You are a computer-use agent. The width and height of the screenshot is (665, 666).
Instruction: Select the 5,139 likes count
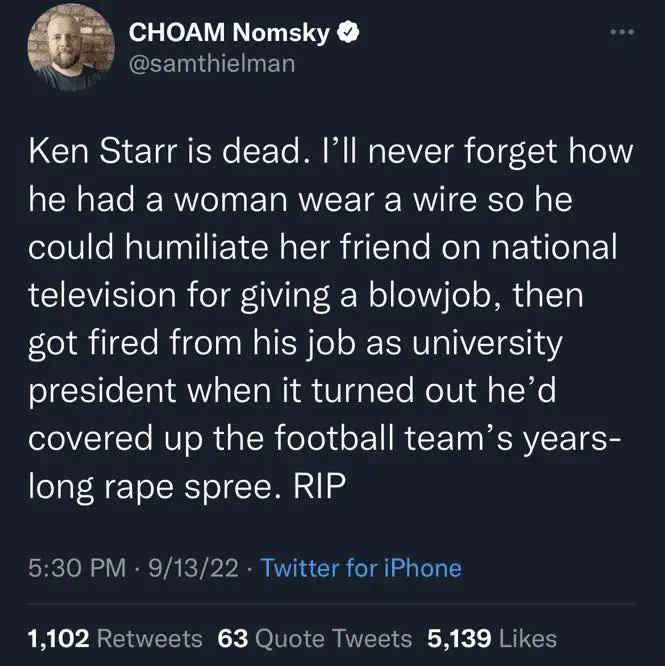coord(456,638)
